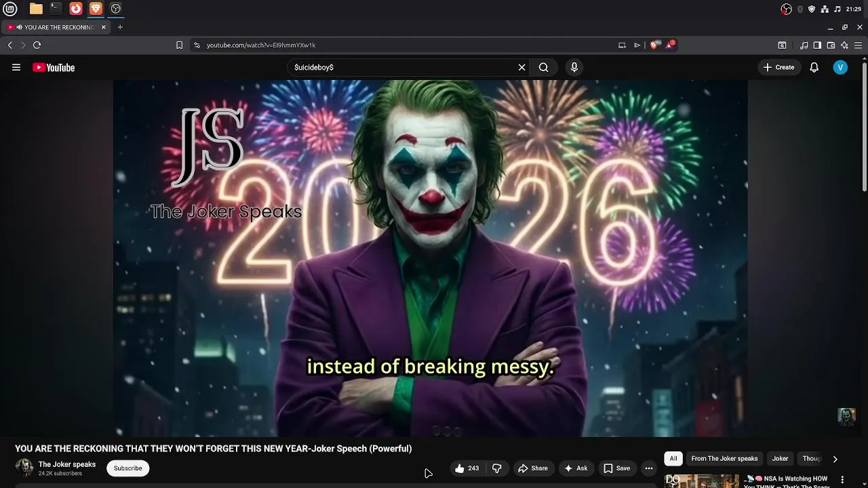Open Brave Leo AI sparkle icon
This screenshot has width=868, height=488.
(x=844, y=45)
